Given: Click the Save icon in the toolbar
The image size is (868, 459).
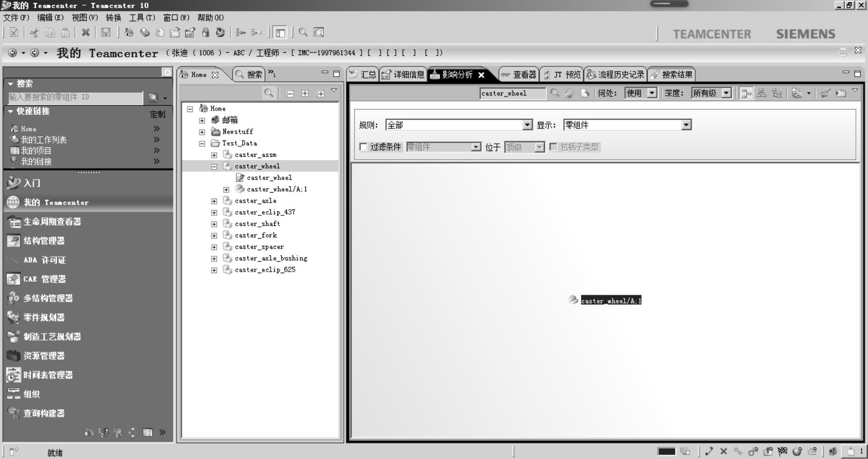Looking at the screenshot, I should (106, 33).
